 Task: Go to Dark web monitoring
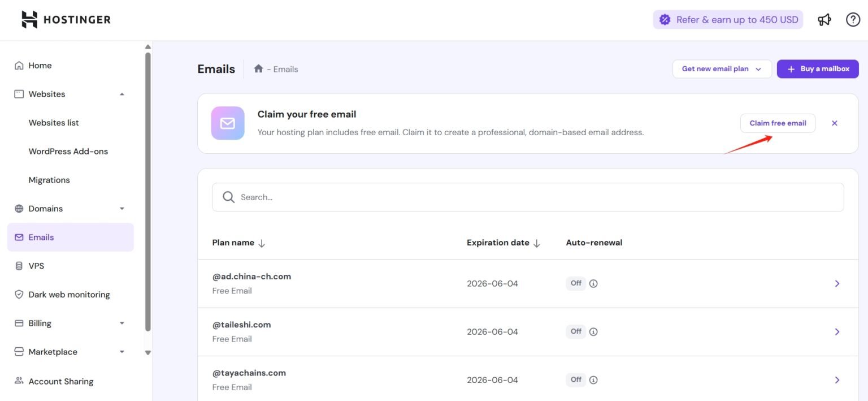tap(69, 295)
